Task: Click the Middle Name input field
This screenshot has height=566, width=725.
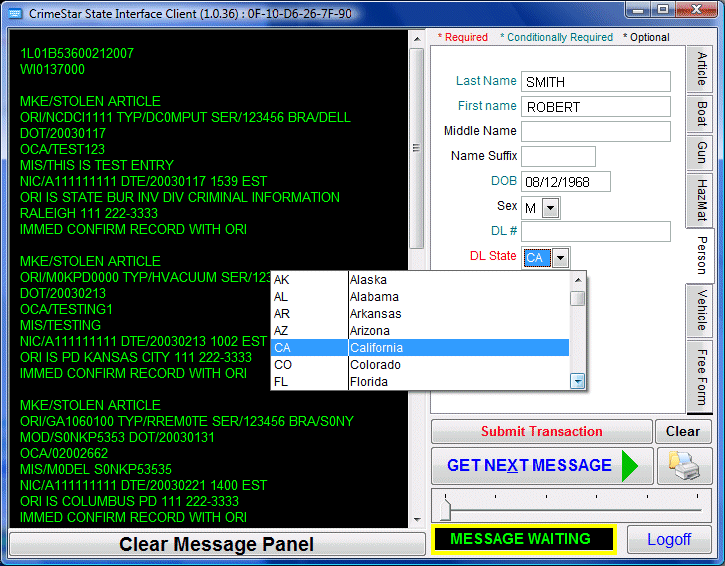Action: tap(595, 131)
